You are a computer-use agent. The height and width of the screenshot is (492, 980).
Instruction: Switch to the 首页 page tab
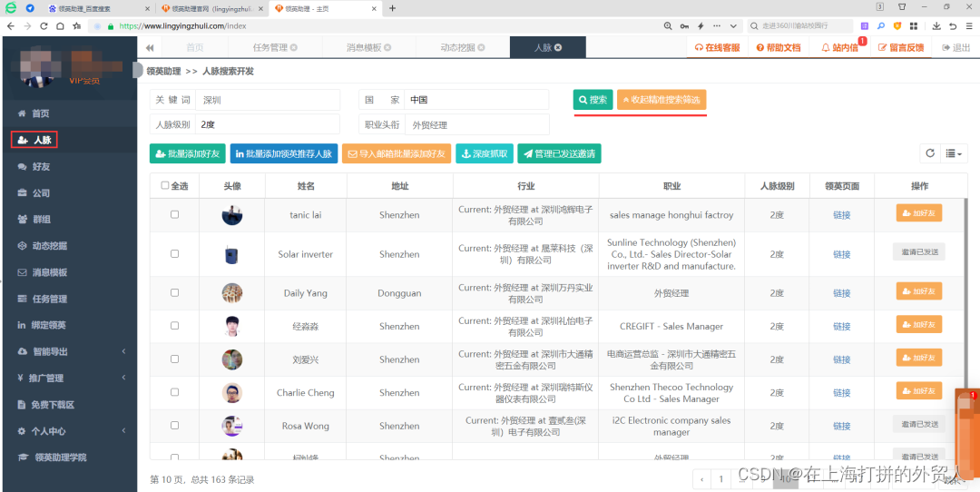pos(195,47)
